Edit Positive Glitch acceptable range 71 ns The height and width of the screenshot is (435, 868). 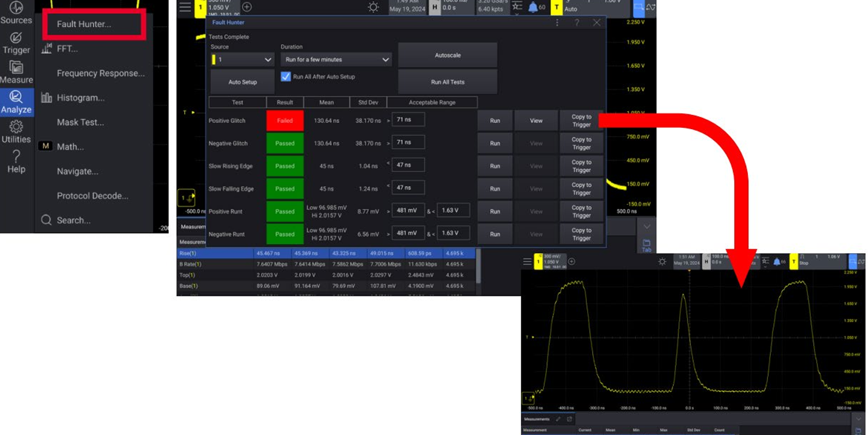pos(408,120)
